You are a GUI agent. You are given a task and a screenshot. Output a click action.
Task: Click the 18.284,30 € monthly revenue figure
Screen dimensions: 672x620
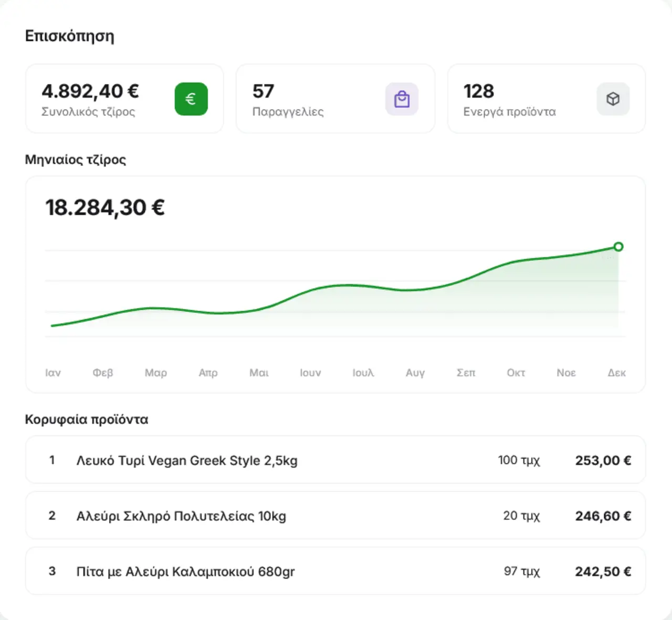click(105, 207)
